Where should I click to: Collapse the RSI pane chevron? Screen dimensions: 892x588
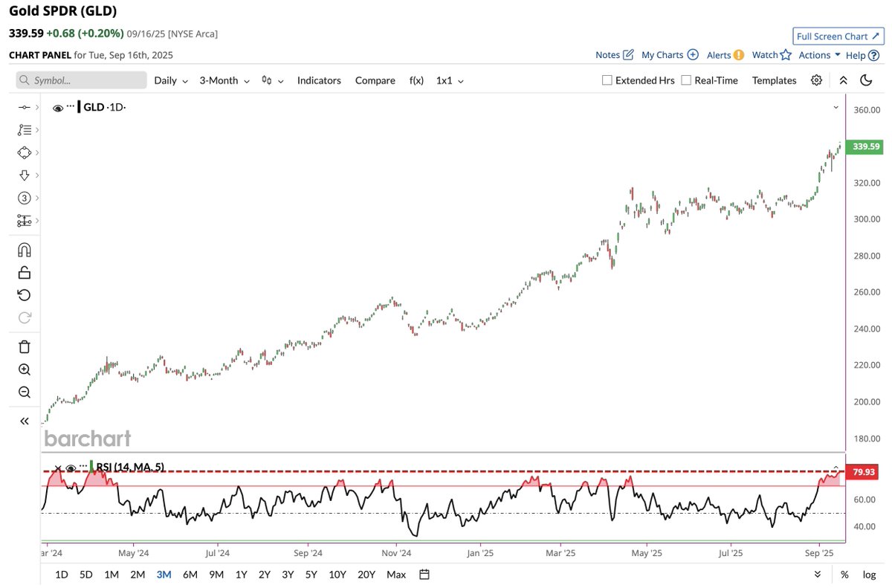tap(836, 468)
